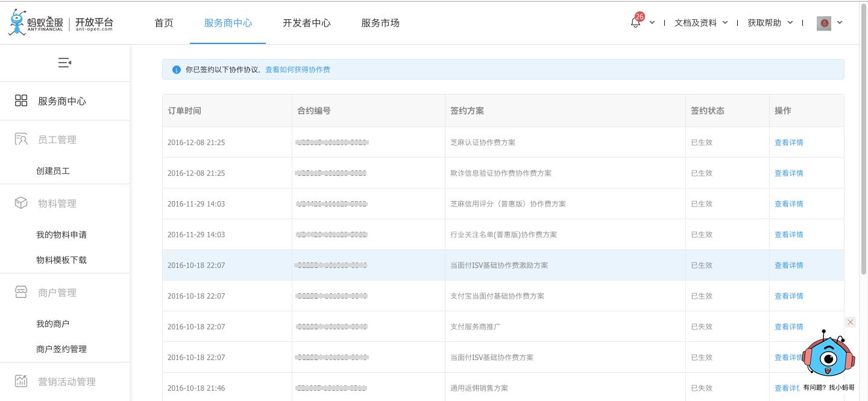The width and height of the screenshot is (868, 401).
Task: Select the 营销活动管理 chart icon
Action: (x=20, y=381)
